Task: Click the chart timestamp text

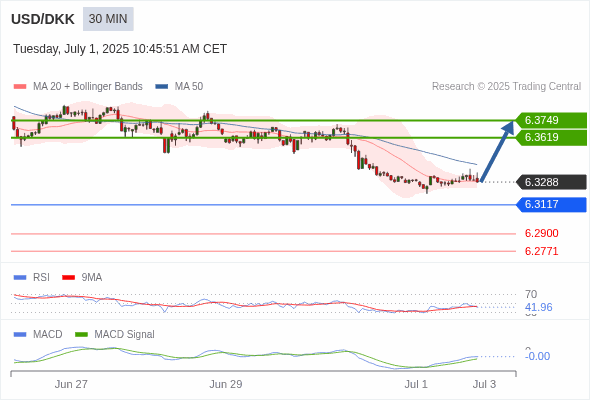Action: pos(120,49)
